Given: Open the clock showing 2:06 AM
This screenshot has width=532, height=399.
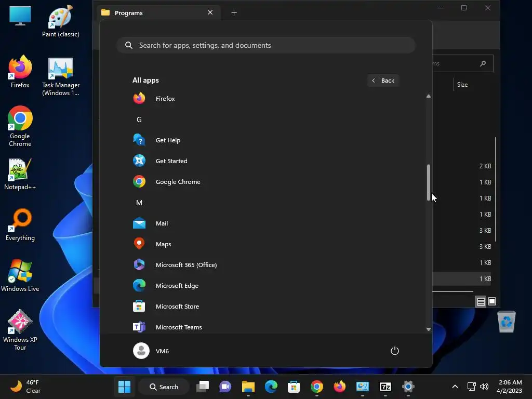Looking at the screenshot, I should pos(510,387).
